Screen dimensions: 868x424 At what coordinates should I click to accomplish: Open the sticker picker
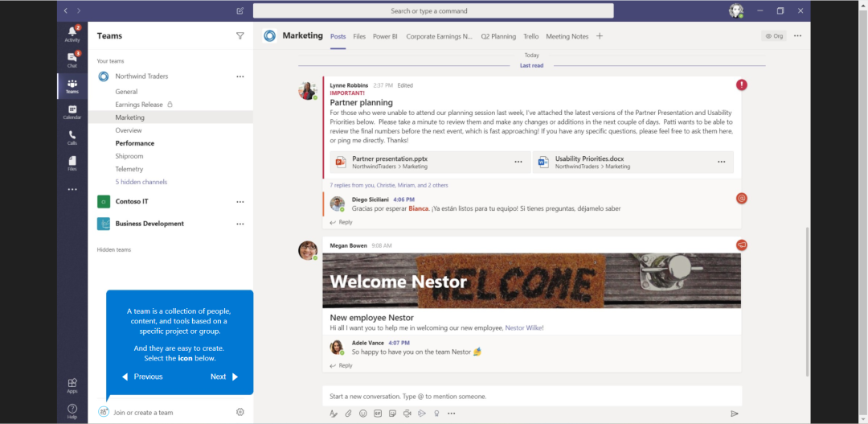pos(392,413)
